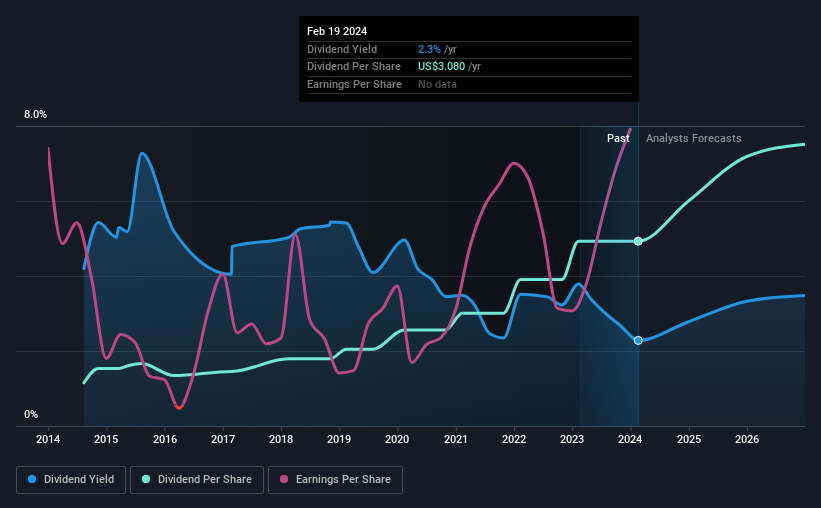Click the 'Past' label on chart
Image resolution: width=821 pixels, height=508 pixels.
(x=618, y=138)
